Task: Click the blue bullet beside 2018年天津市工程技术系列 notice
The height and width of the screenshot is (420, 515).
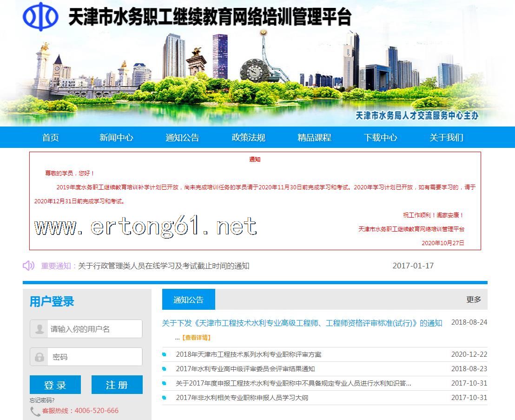Action: click(164, 354)
